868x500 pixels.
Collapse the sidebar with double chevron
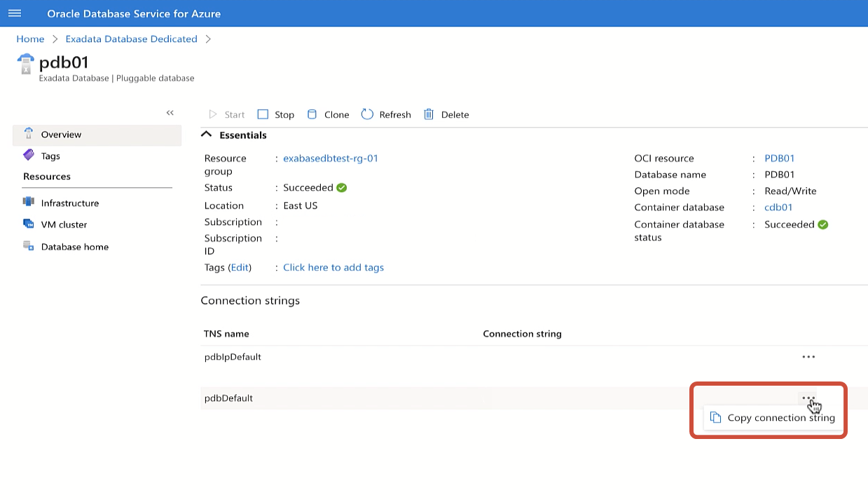coord(170,113)
